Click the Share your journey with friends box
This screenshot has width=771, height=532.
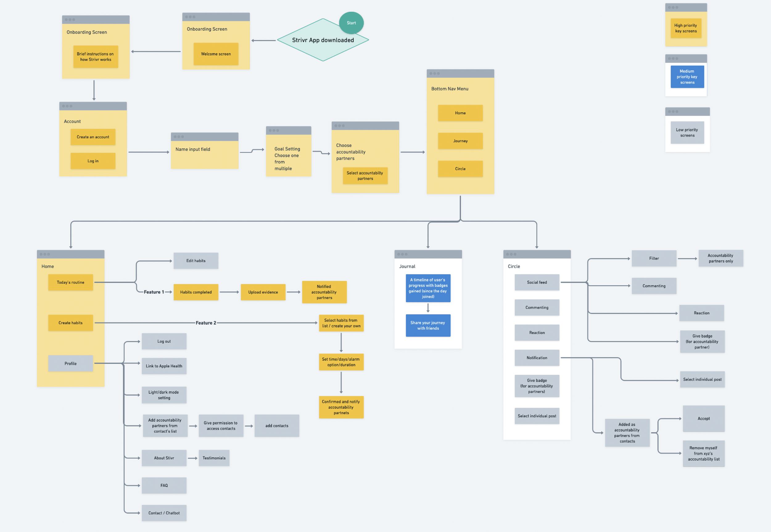coord(428,325)
